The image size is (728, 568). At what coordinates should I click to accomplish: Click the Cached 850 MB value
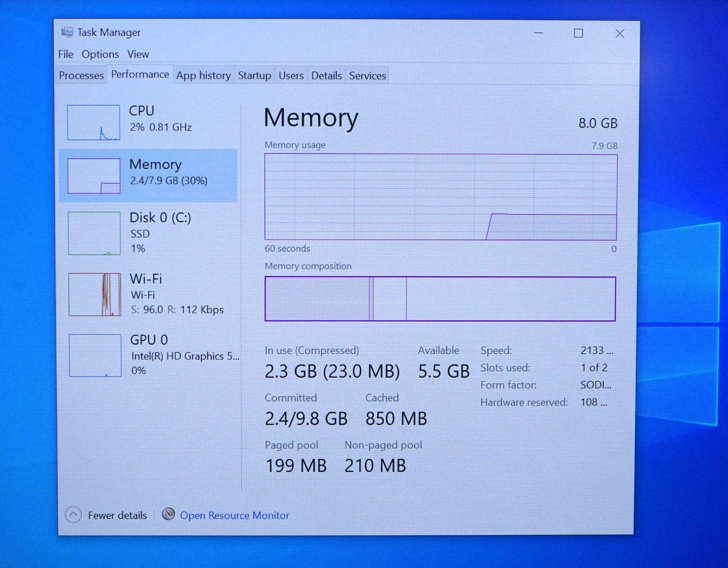point(396,419)
